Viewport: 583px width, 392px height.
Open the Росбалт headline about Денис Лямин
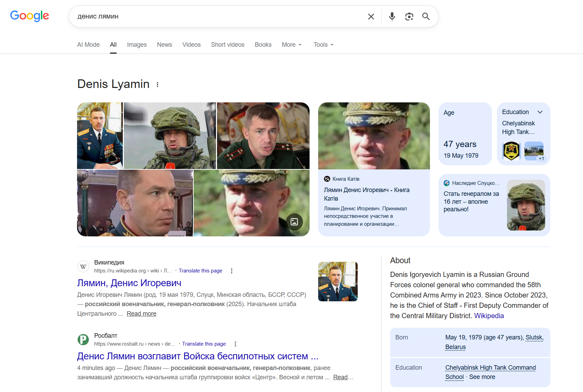198,356
